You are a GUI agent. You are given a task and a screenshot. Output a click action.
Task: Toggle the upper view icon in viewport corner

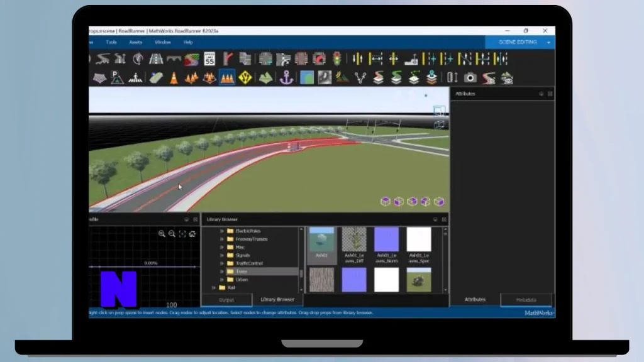tap(439, 111)
